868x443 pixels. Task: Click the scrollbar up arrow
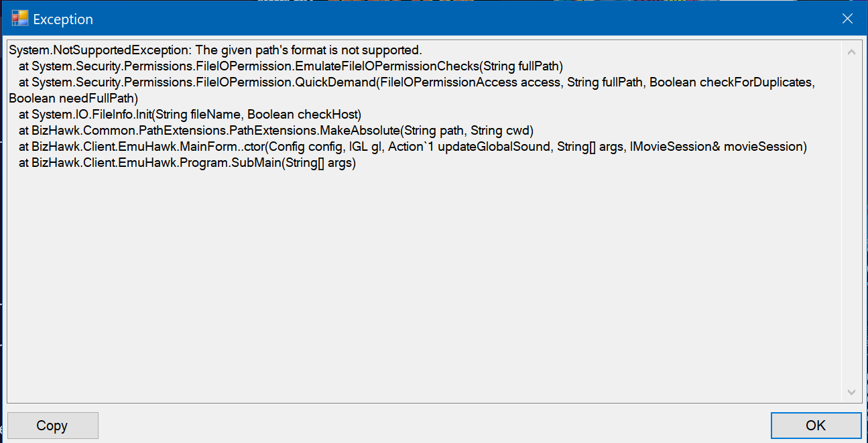(851, 52)
